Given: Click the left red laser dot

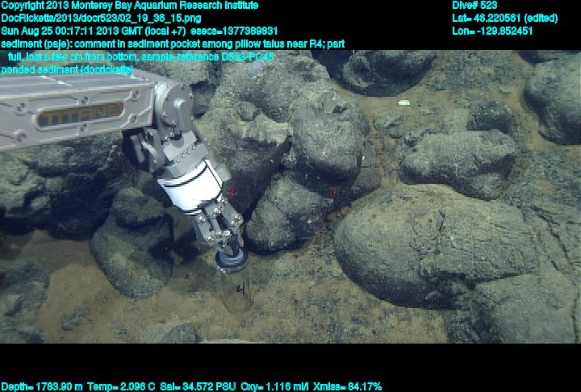Looking at the screenshot, I should (x=233, y=192).
